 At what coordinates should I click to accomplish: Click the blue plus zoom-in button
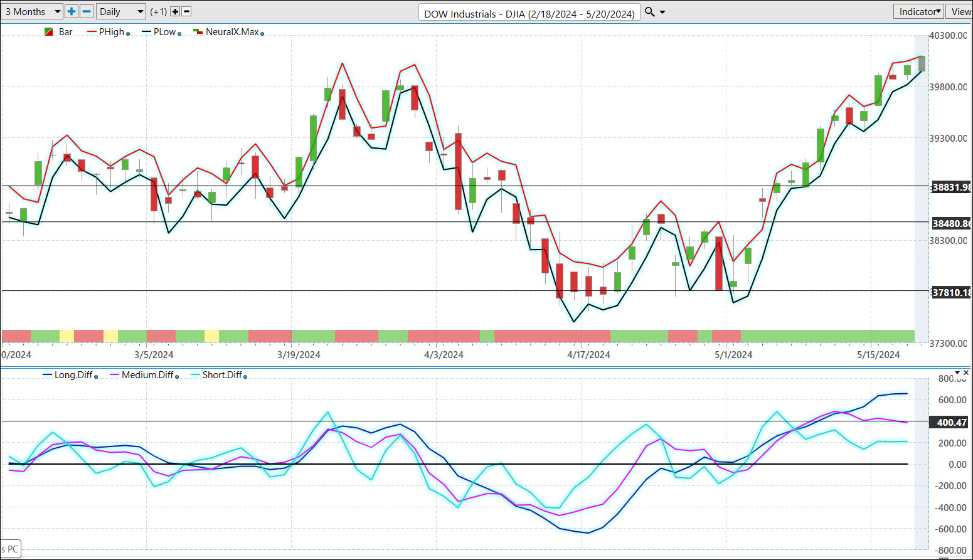click(72, 11)
